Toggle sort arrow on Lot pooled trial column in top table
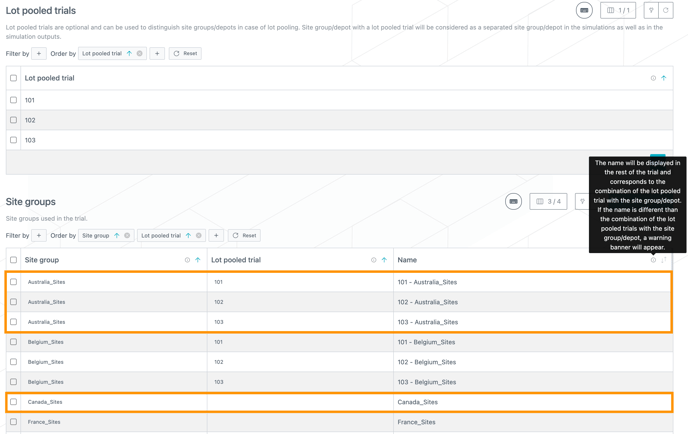The width and height of the screenshot is (688, 434). pyautogui.click(x=663, y=78)
